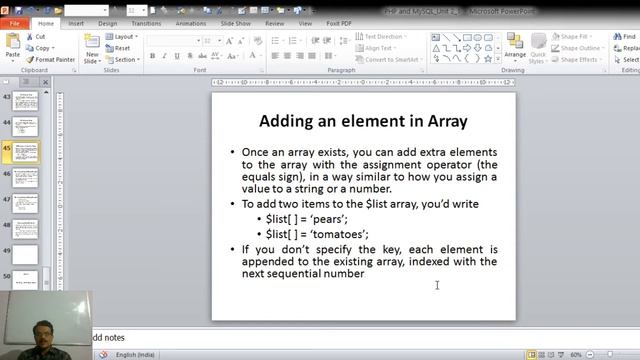Decrease font size with shrink font icon

pos(241,41)
